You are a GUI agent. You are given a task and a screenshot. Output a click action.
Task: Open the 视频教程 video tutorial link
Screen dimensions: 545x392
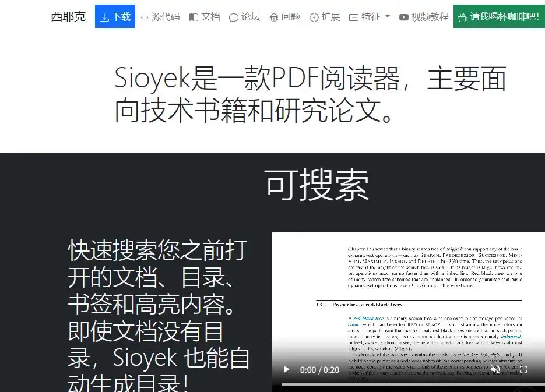point(424,17)
